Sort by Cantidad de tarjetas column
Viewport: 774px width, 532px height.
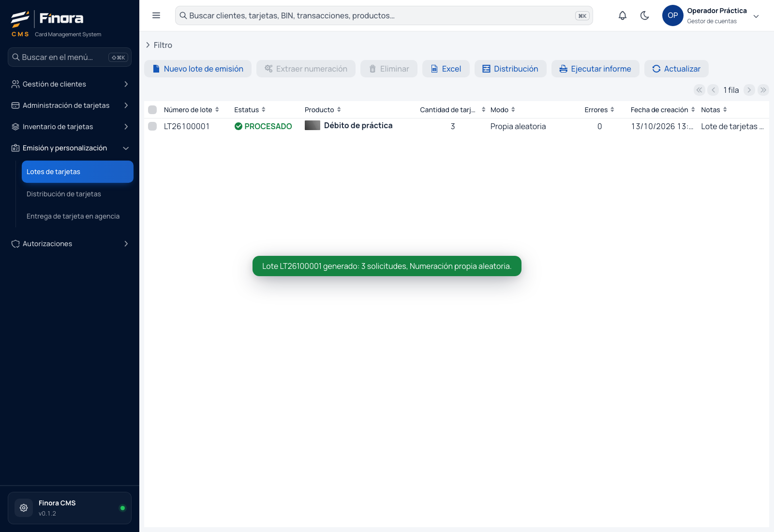pos(483,110)
